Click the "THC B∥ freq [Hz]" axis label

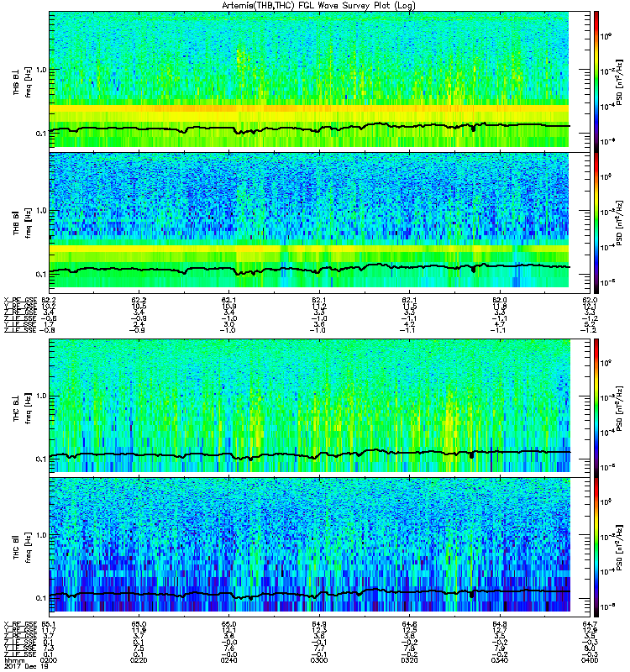click(22, 548)
